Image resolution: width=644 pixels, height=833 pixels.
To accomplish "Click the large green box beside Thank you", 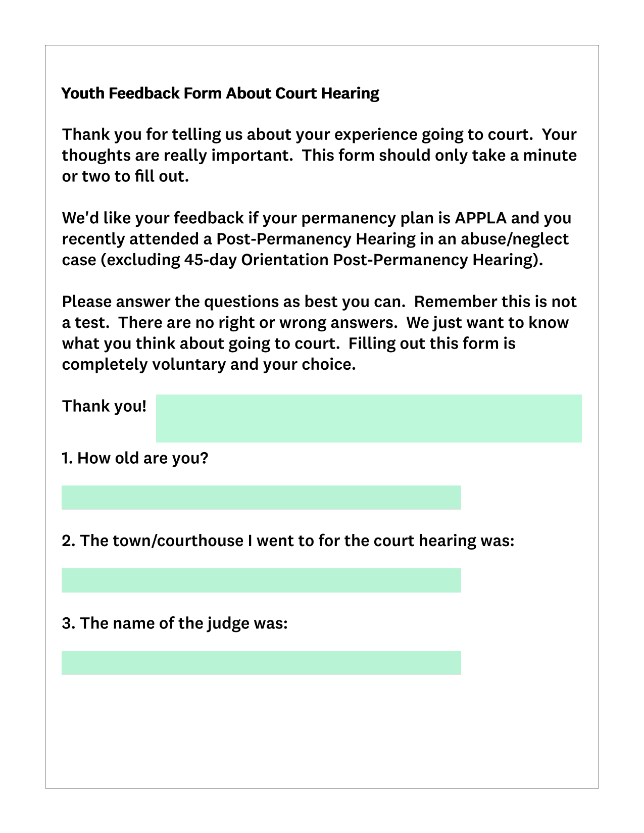I will 369,418.
